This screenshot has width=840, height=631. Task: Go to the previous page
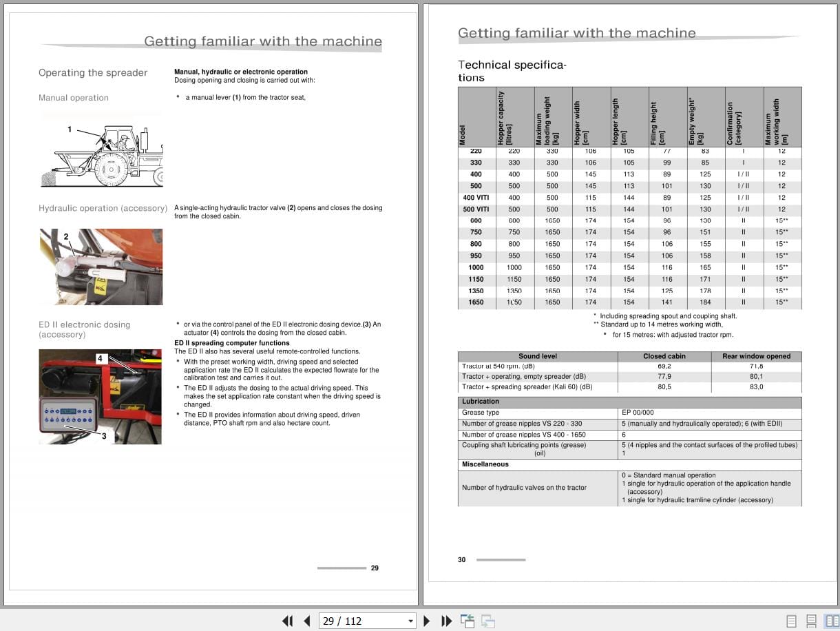tap(307, 621)
